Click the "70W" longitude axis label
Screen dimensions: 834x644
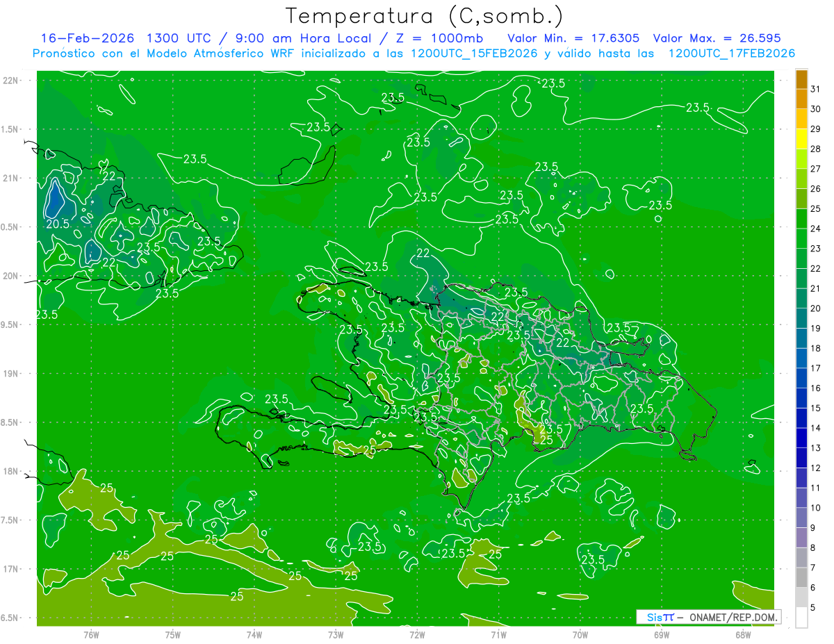pyautogui.click(x=580, y=634)
